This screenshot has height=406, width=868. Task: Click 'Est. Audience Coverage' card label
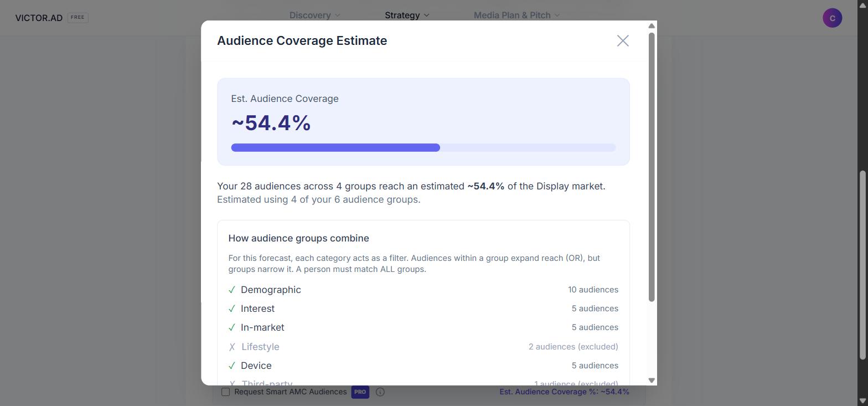285,99
